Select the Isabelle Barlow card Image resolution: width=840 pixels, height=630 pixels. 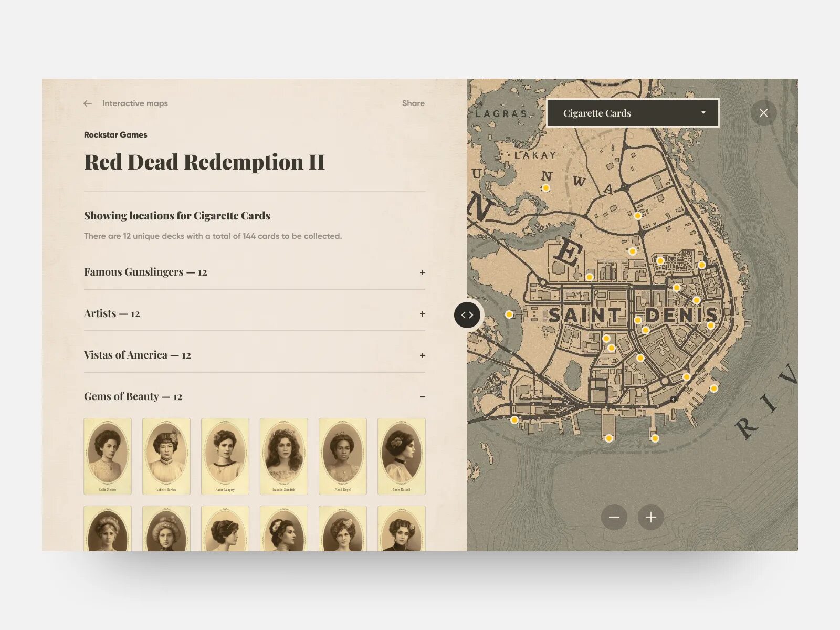click(x=166, y=456)
